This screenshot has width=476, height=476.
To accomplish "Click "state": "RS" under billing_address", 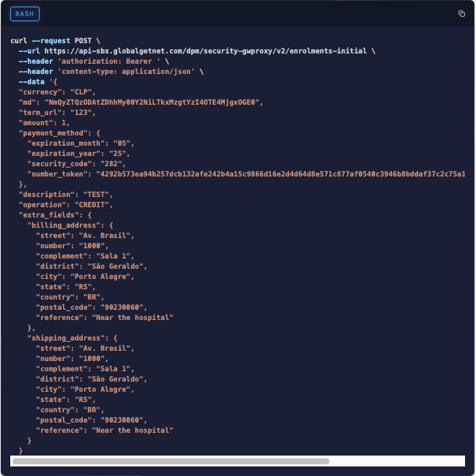I will pos(66,287).
